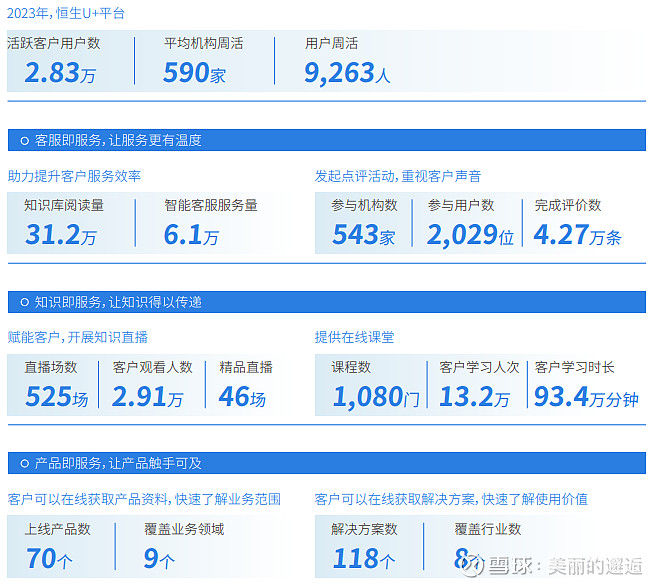The image size is (662, 586).
Task: Click the subtitle about 快速了解使用价值
Action: coord(451,499)
